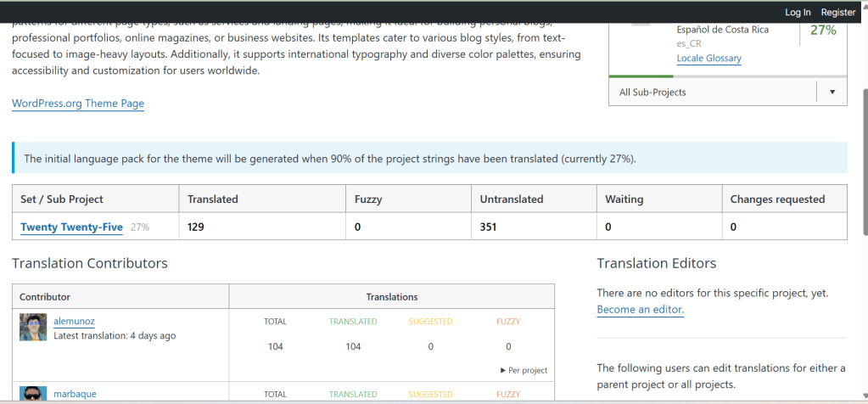Screen dimensions: 868x404
Task: Click 'Latest translation: 4 days ago' text
Action: tap(115, 335)
